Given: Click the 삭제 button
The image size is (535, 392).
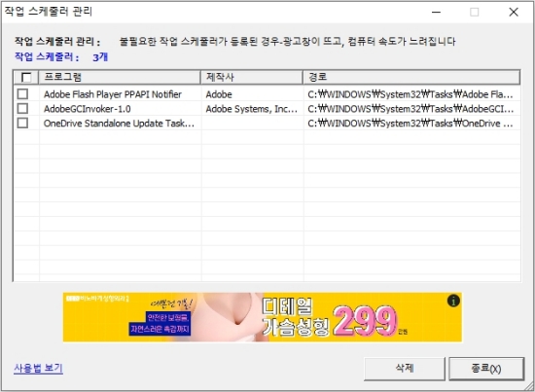Looking at the screenshot, I should 405,369.
